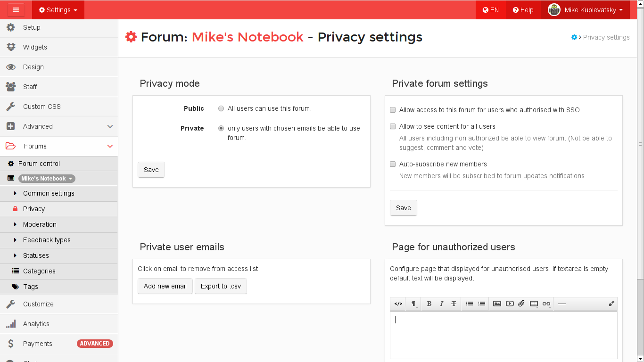644x362 pixels.
Task: Click the Payments dollar icon
Action: [10, 344]
